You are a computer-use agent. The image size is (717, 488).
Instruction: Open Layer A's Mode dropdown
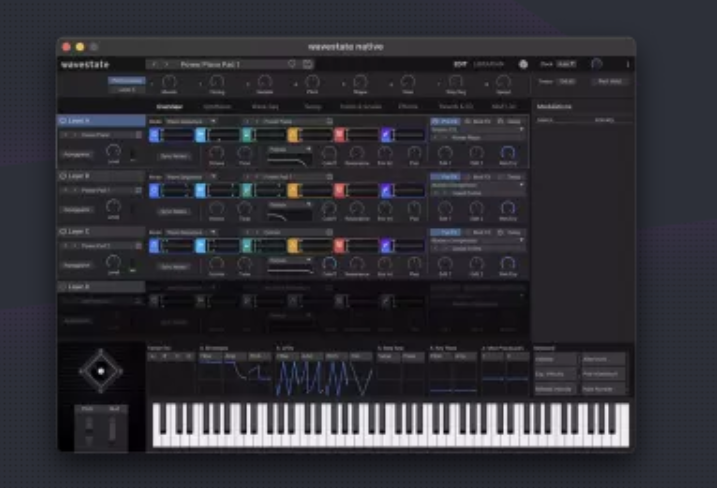point(190,121)
